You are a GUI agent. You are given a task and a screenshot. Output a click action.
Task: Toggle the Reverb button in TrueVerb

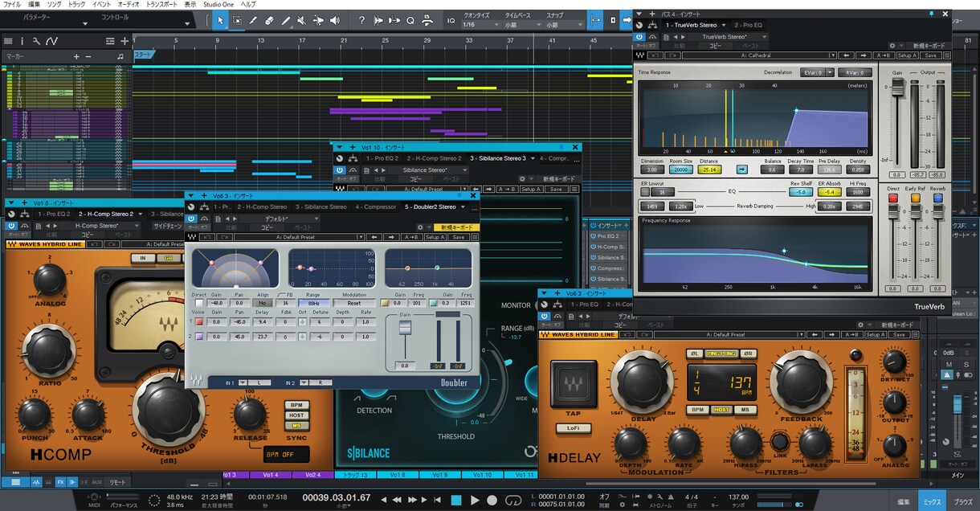(x=938, y=198)
